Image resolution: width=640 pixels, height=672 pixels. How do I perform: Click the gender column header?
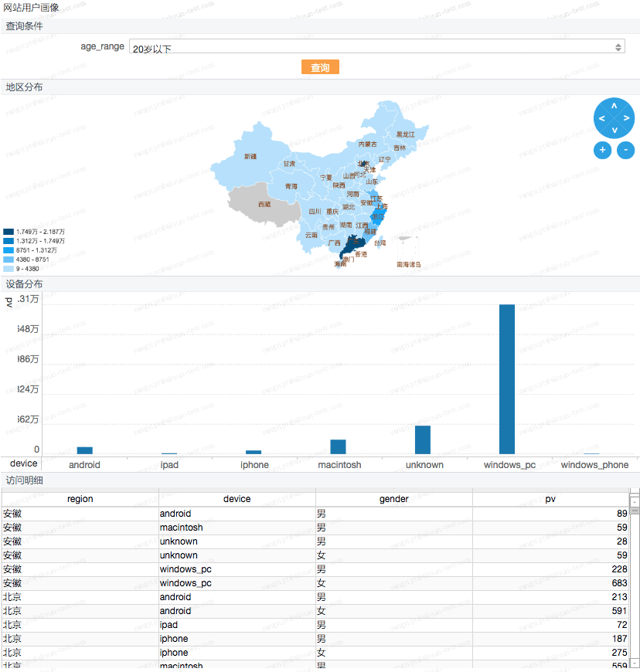[393, 499]
